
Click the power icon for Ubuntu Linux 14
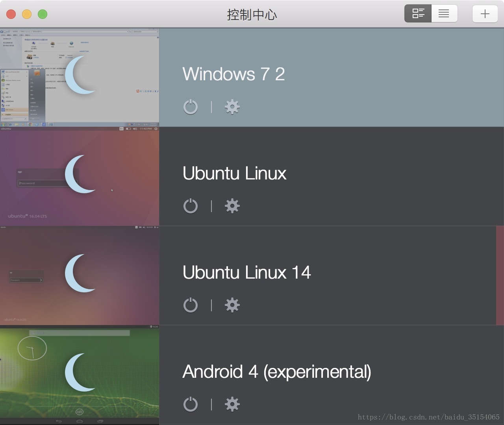191,305
